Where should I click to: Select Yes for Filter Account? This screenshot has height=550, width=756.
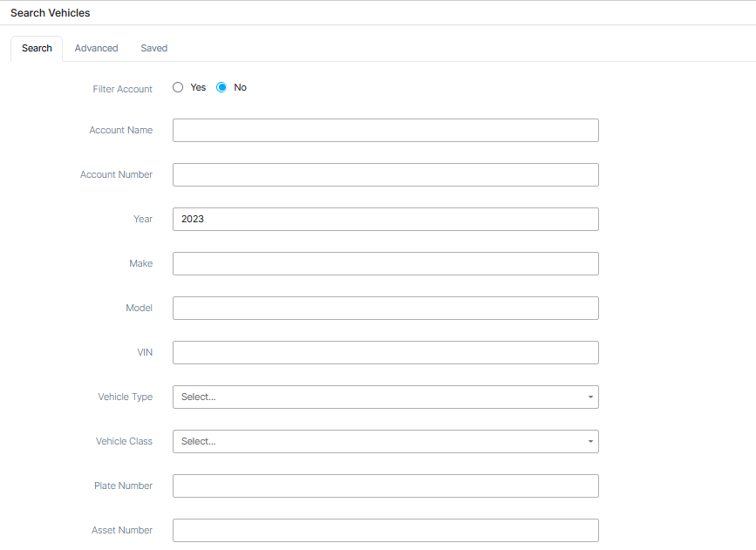pos(178,87)
